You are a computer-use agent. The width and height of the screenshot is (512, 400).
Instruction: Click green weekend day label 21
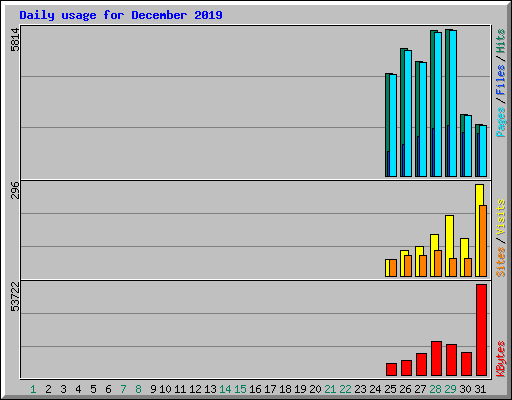[x=330, y=389]
